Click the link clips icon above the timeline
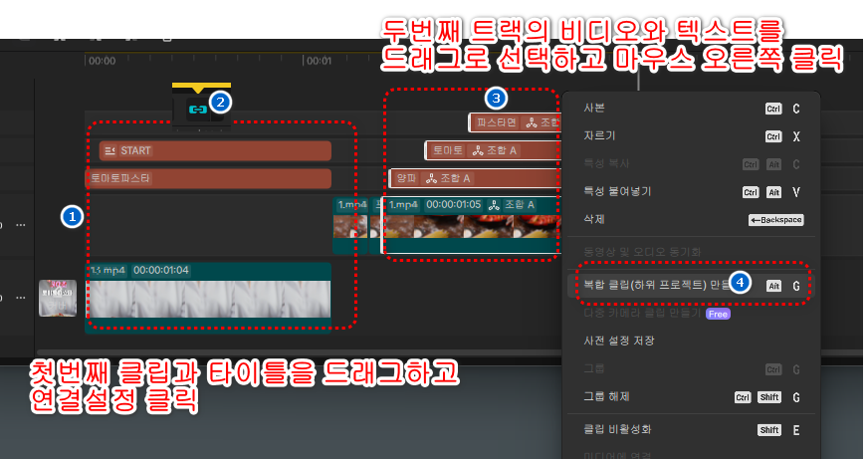This screenshot has height=459, width=868. pos(197,110)
